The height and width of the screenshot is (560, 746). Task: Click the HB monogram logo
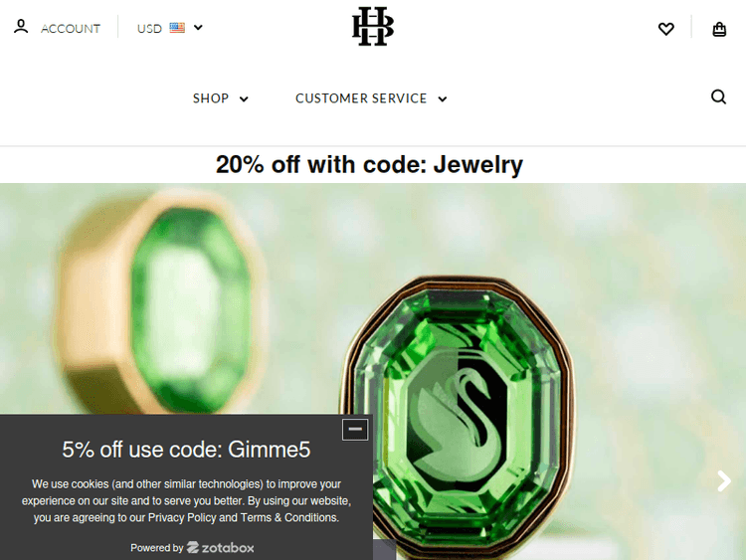coord(373,26)
